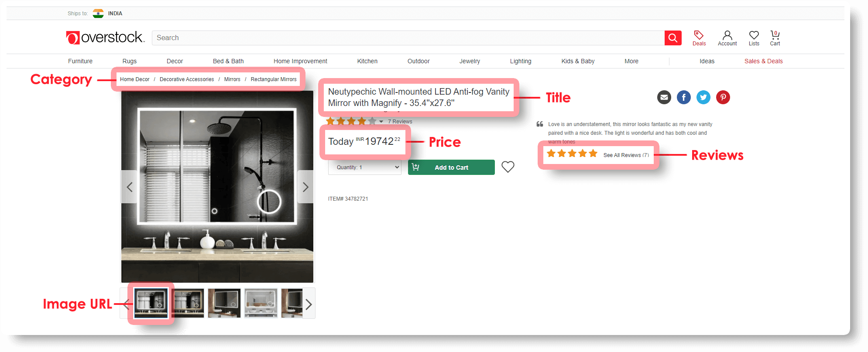Open Sales & Deals menu item
This screenshot has width=868, height=352.
tap(764, 61)
